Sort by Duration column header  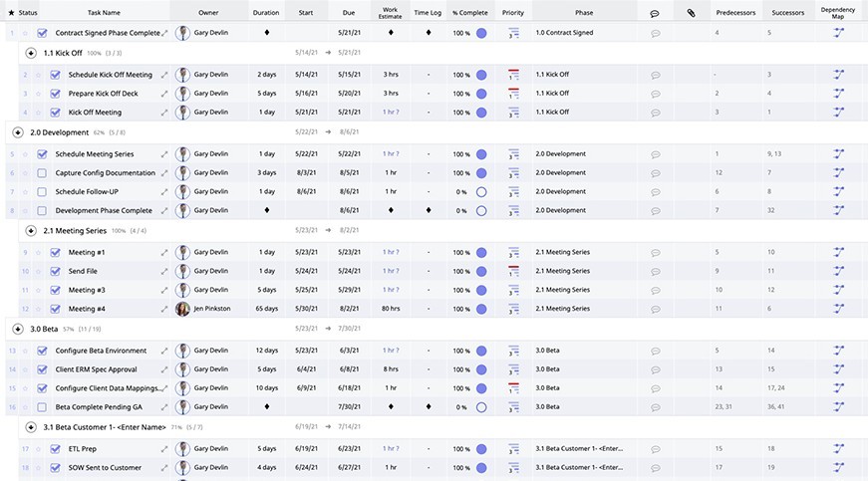click(266, 13)
